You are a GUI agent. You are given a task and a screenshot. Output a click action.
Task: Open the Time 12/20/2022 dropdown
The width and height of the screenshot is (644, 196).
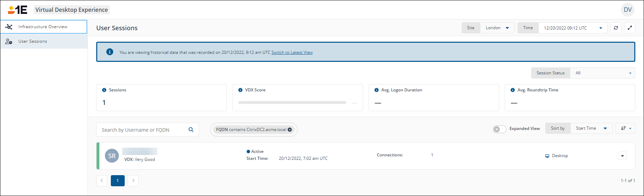[x=572, y=28]
